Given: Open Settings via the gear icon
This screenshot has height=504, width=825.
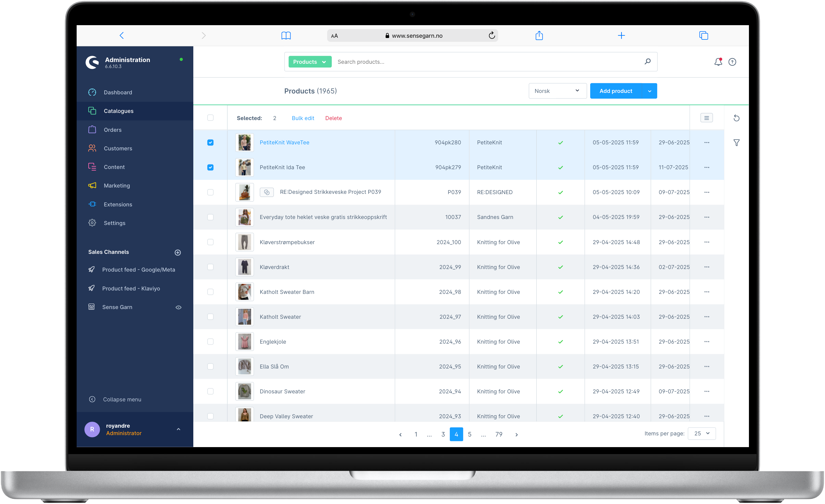Looking at the screenshot, I should [x=92, y=222].
